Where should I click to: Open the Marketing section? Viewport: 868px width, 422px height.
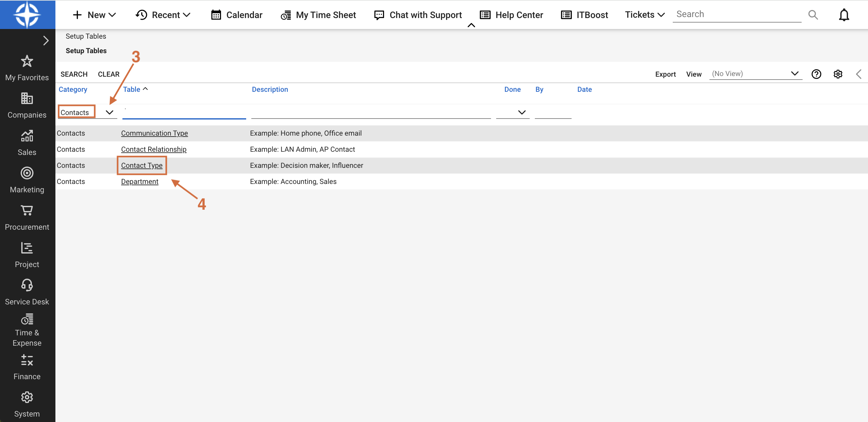tap(27, 178)
